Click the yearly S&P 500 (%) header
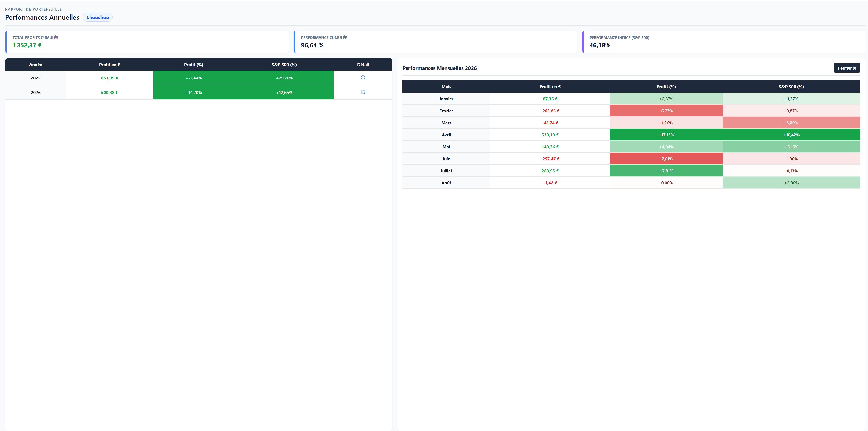Screen dimensions: 868x431 [x=284, y=65]
